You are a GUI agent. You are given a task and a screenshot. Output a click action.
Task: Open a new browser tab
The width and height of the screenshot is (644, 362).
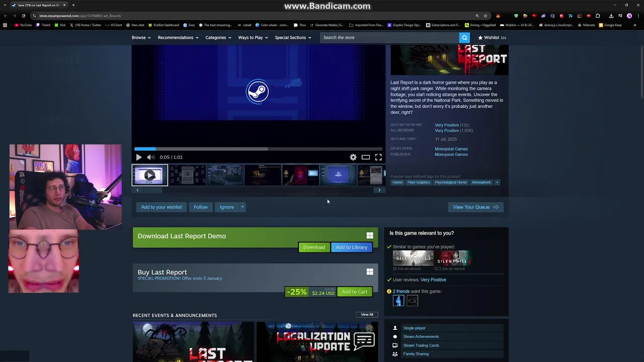(73, 5)
